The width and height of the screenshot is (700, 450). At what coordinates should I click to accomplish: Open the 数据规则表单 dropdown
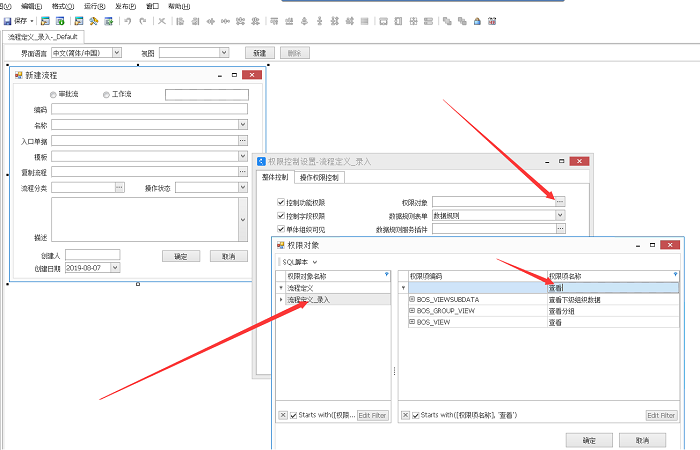[560, 215]
